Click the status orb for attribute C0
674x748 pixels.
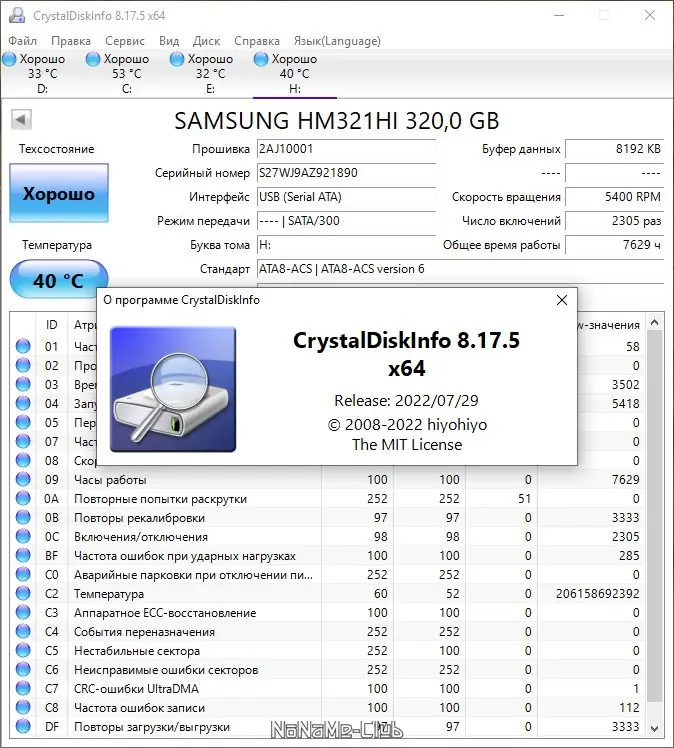tap(23, 574)
